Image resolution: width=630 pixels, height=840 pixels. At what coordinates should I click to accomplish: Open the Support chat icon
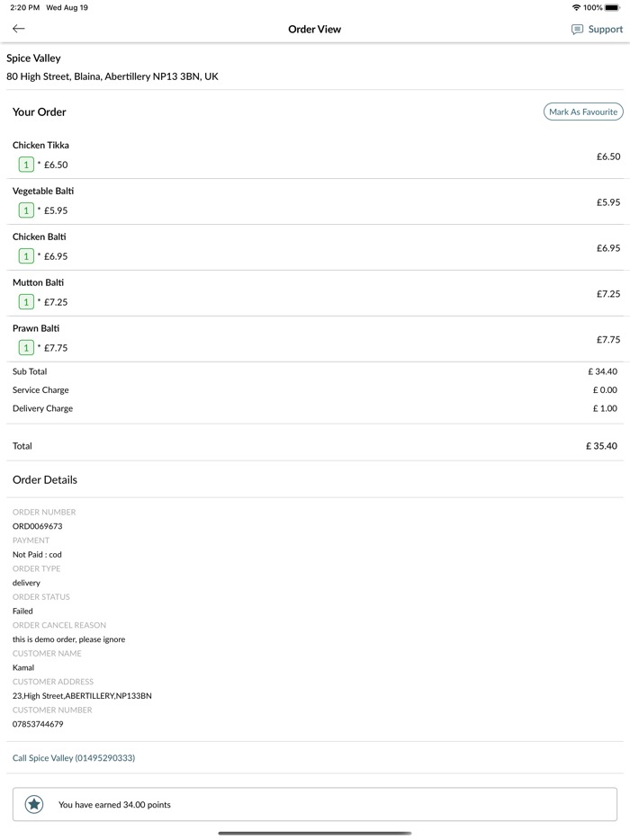(x=577, y=30)
